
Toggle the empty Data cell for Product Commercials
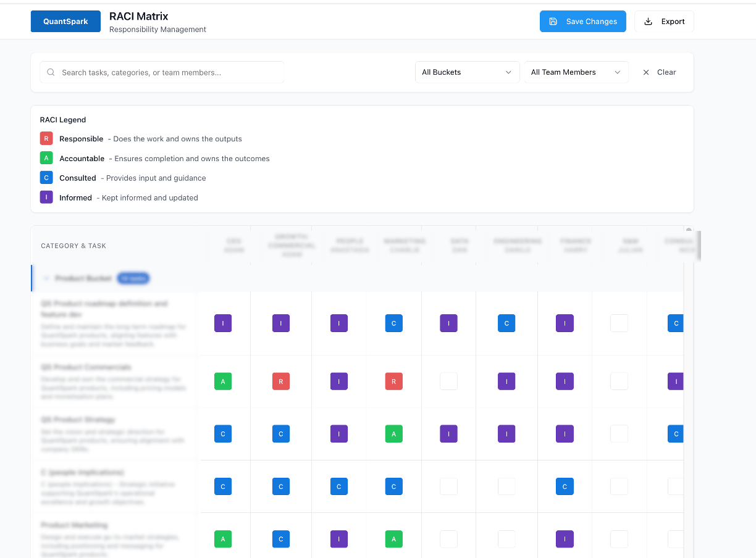pos(448,381)
